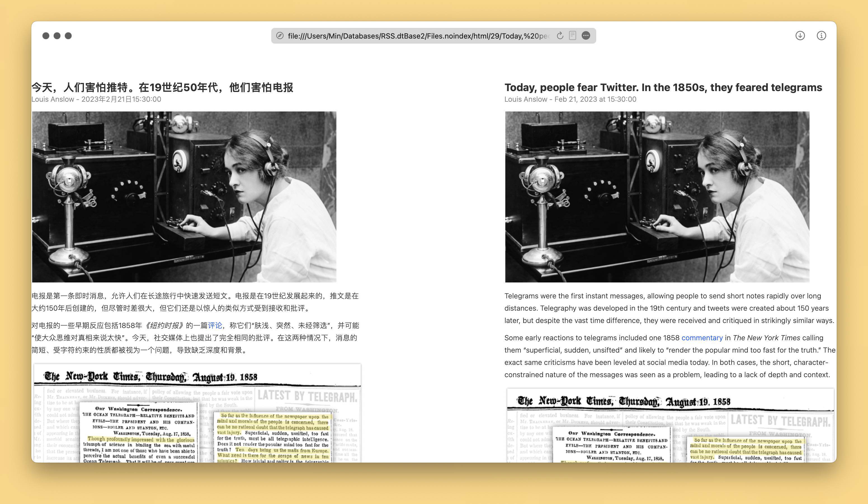Click the New-York Times clipping in English column
The width and height of the screenshot is (868, 504).
[670, 425]
